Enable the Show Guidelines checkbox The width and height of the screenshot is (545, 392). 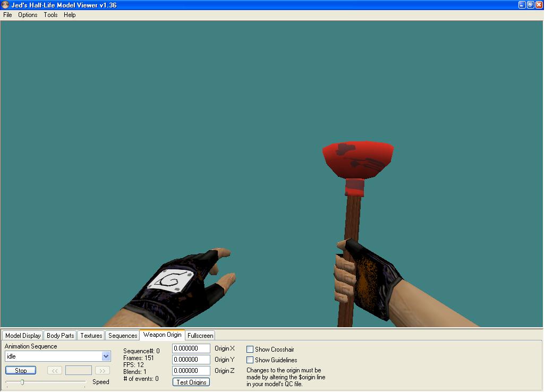click(250, 360)
